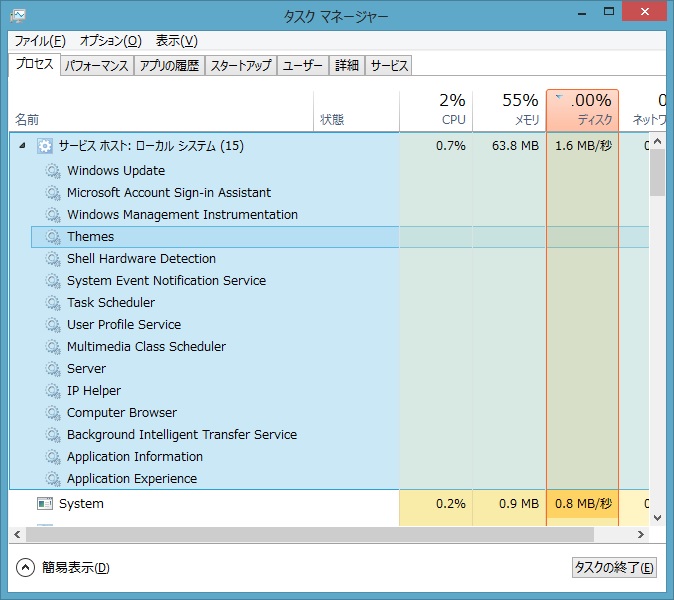Click the horizontal scrollbar thumb
Image resolution: width=674 pixels, height=600 pixels.
pyautogui.click(x=309, y=534)
